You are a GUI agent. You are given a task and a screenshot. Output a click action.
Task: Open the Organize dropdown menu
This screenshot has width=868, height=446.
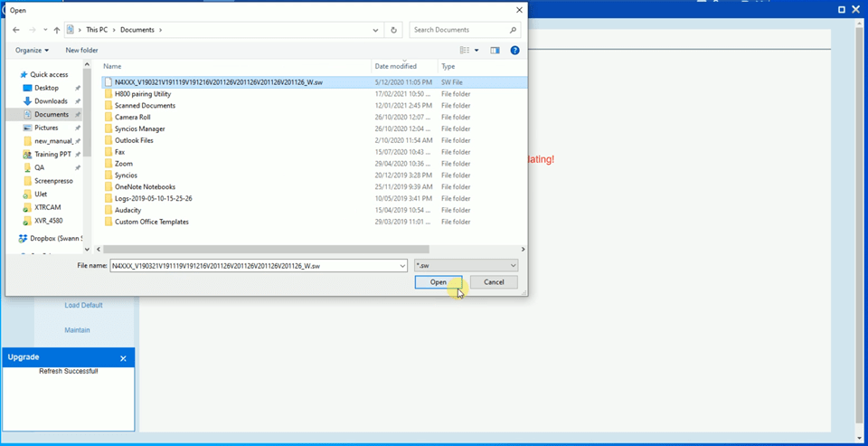[x=32, y=51]
